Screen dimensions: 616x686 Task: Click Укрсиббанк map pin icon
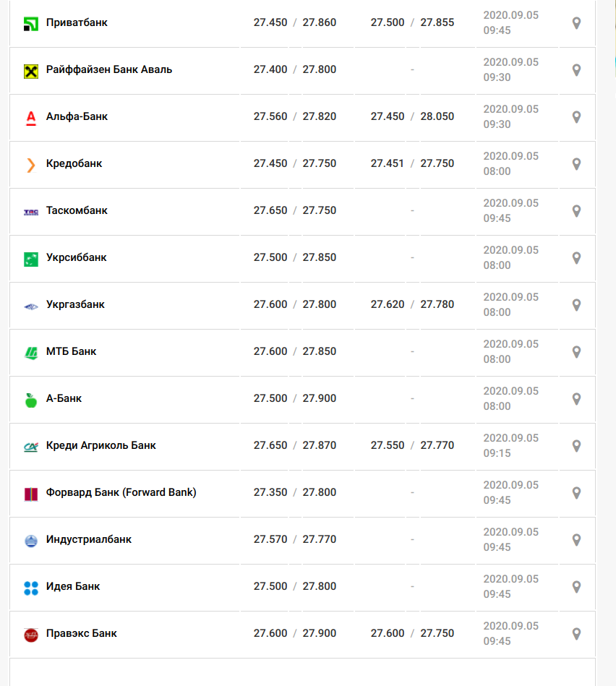pyautogui.click(x=577, y=258)
